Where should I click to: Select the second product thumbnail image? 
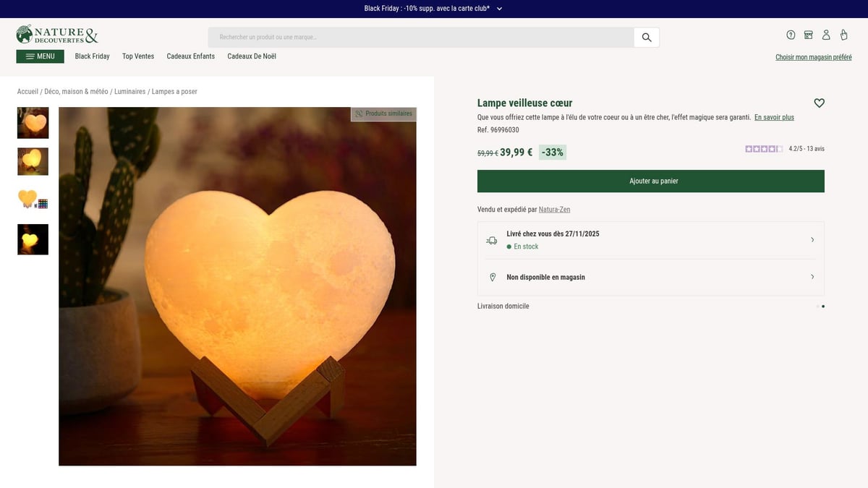pyautogui.click(x=32, y=161)
